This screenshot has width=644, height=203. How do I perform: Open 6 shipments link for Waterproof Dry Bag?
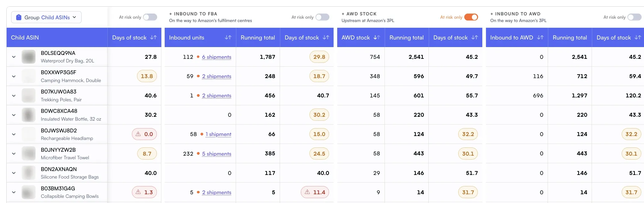point(217,57)
